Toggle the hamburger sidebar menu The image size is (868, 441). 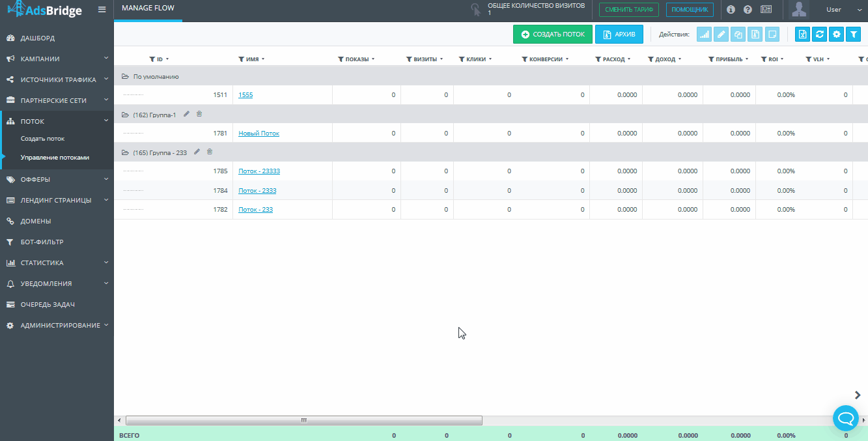coord(102,10)
